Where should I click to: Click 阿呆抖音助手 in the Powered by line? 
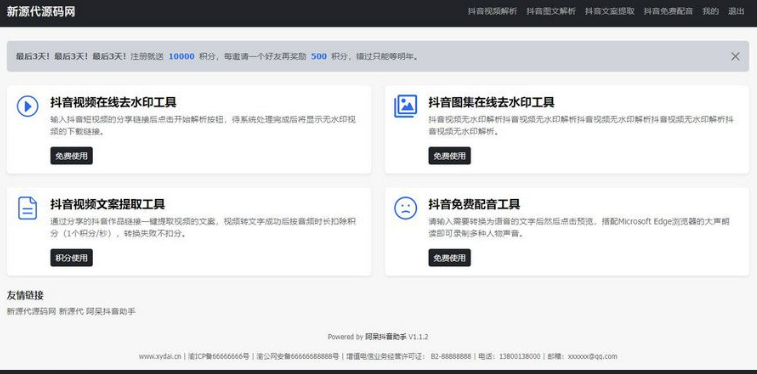386,337
